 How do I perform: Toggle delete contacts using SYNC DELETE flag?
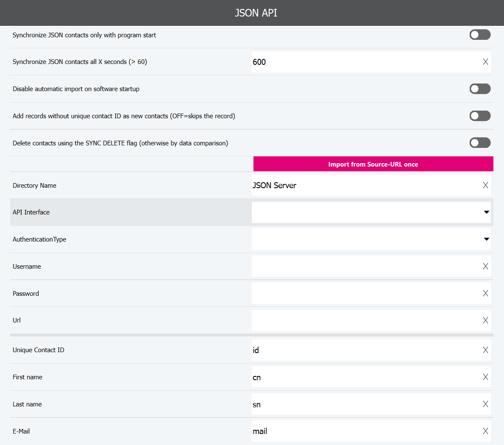pos(480,143)
